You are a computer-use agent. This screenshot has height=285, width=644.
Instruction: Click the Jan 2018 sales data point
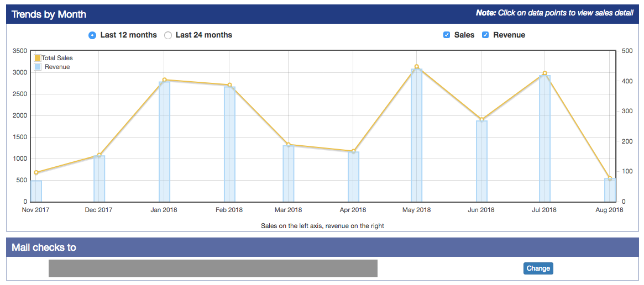pyautogui.click(x=165, y=80)
